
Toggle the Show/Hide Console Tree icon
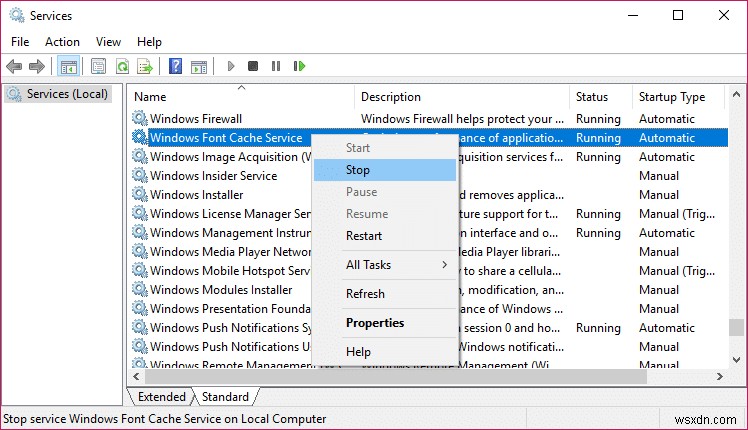[68, 66]
